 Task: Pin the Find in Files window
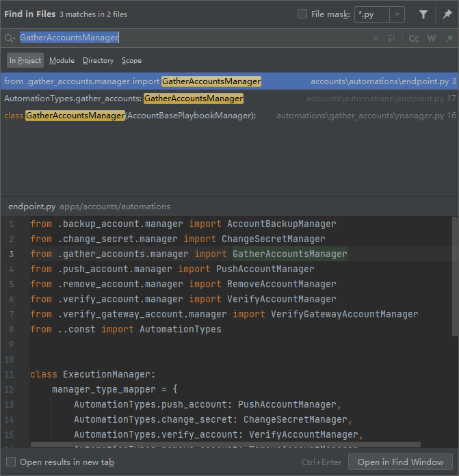[447, 14]
